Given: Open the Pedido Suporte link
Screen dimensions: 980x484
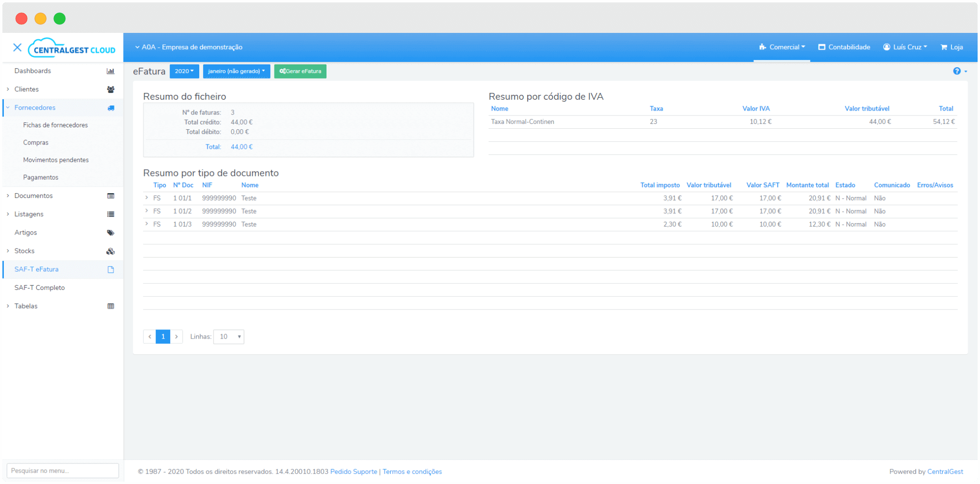Looking at the screenshot, I should tap(354, 472).
